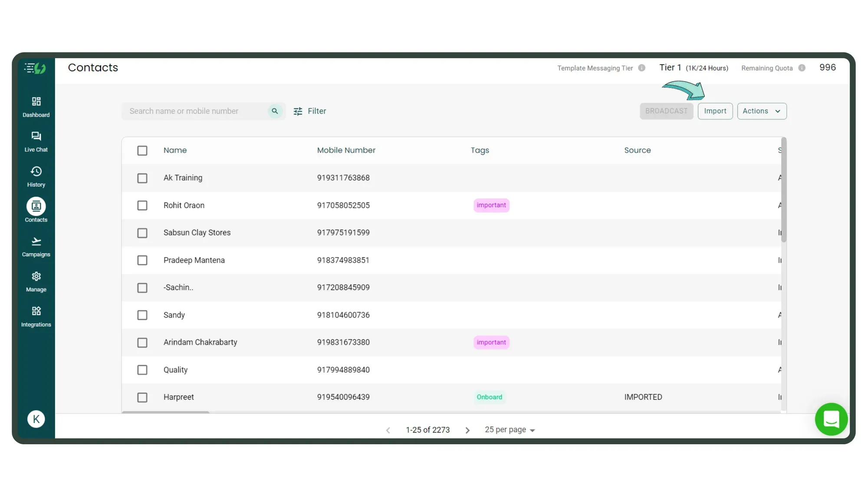Check the Harpreet contact row
This screenshot has height=488, width=868.
(x=142, y=397)
